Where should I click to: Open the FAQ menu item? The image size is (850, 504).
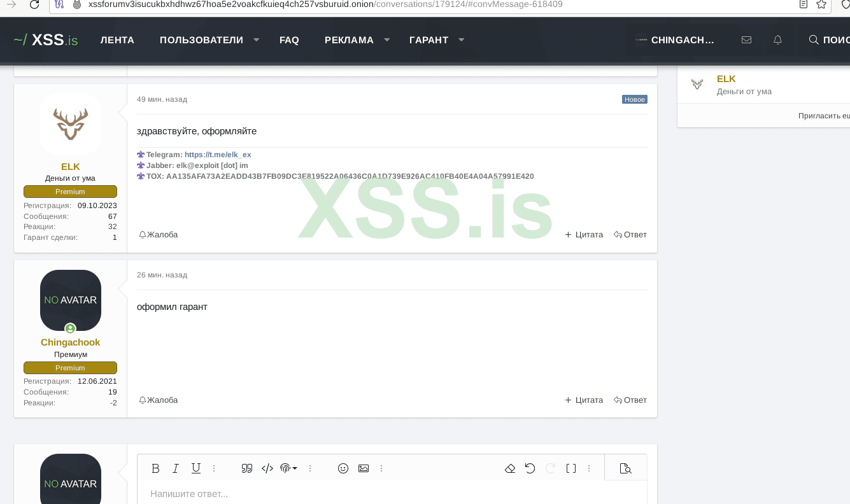click(289, 39)
